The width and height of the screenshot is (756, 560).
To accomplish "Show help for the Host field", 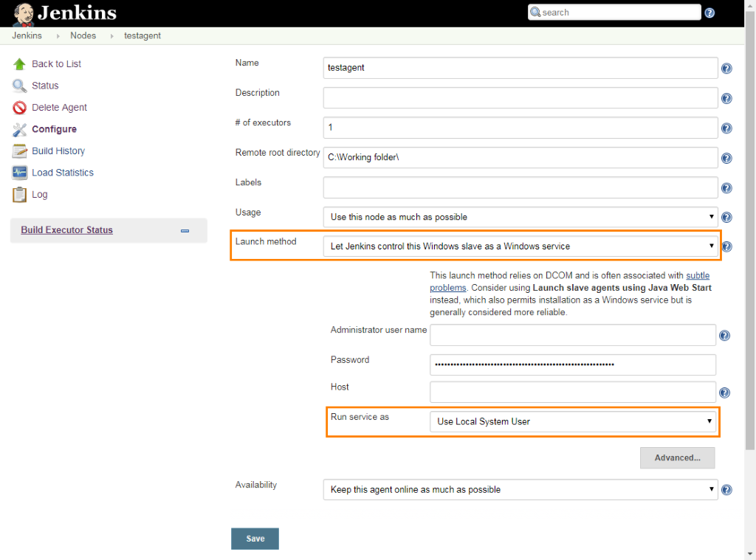I will [x=724, y=393].
